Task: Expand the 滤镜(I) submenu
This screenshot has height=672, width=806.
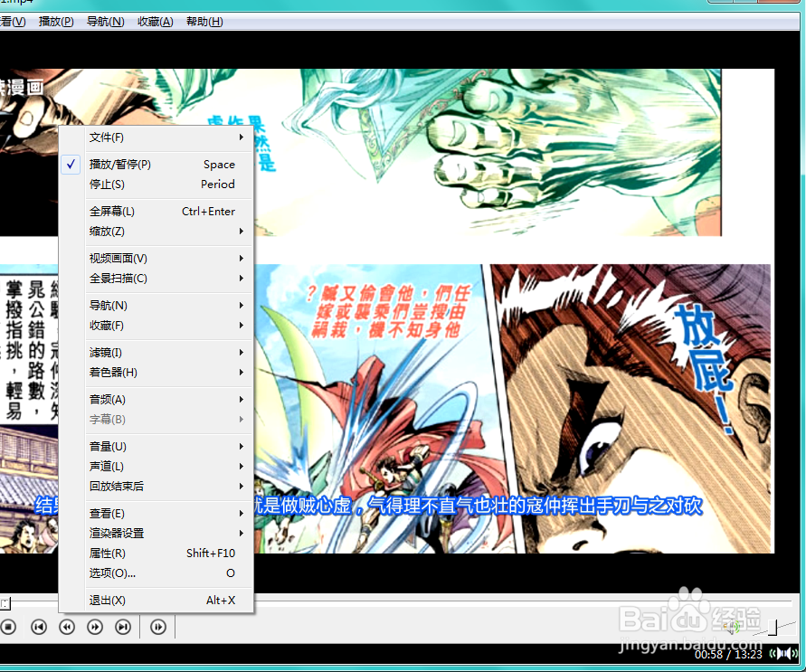Action: [156, 353]
